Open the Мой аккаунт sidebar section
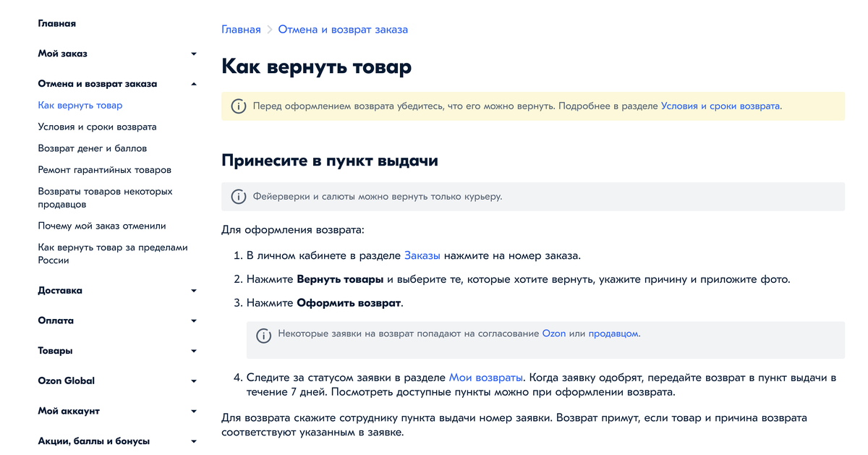The image size is (868, 455). click(69, 411)
